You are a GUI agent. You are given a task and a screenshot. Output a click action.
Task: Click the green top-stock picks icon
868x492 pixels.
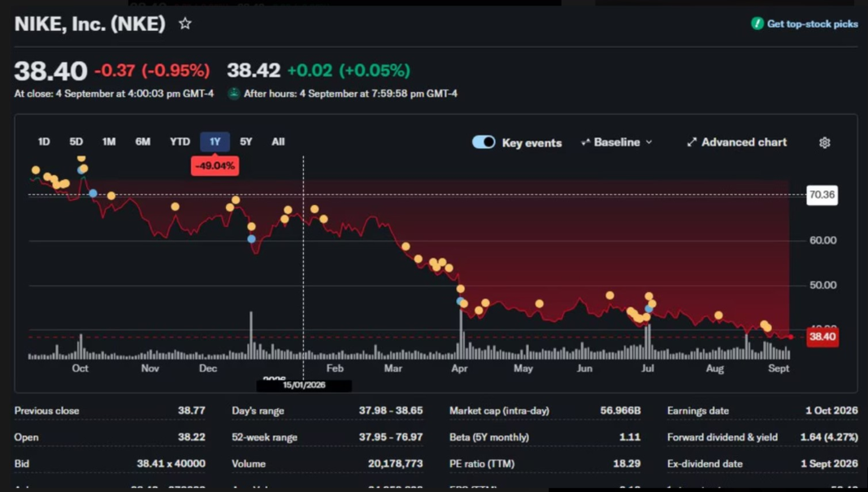tap(757, 24)
